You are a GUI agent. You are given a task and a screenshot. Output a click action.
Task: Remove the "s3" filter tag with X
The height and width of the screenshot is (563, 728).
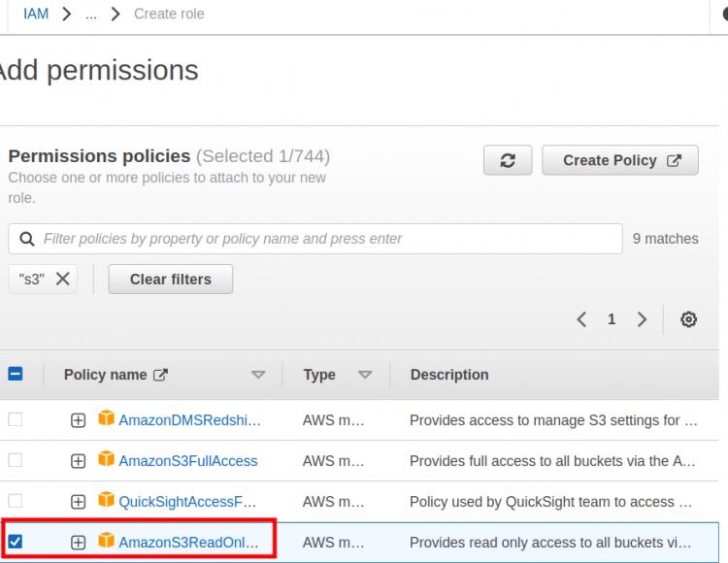tap(62, 279)
